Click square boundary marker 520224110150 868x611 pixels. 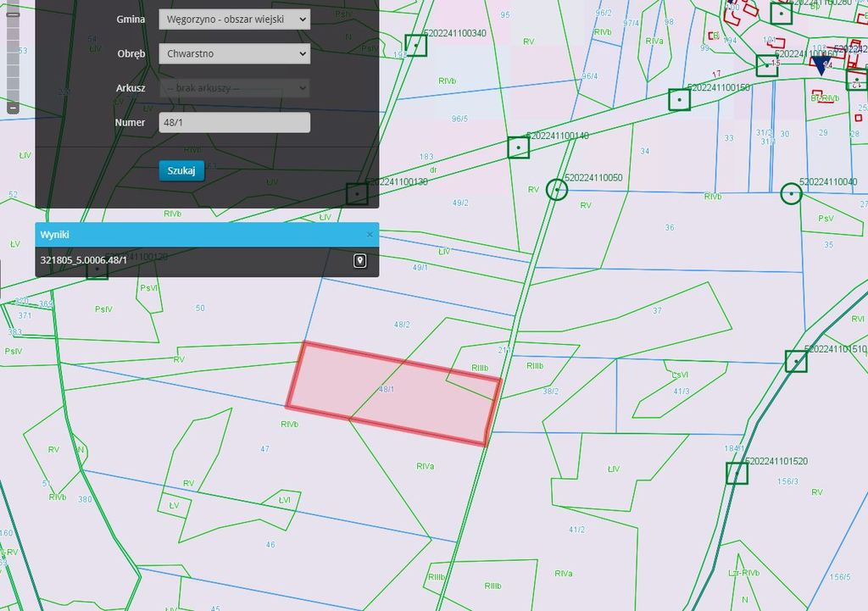[x=679, y=100]
